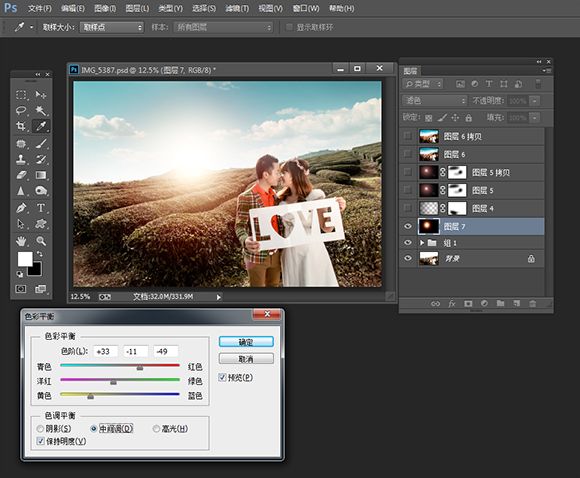580x478 pixels.
Task: Click the trash icon in Layers panel
Action: pos(533,304)
